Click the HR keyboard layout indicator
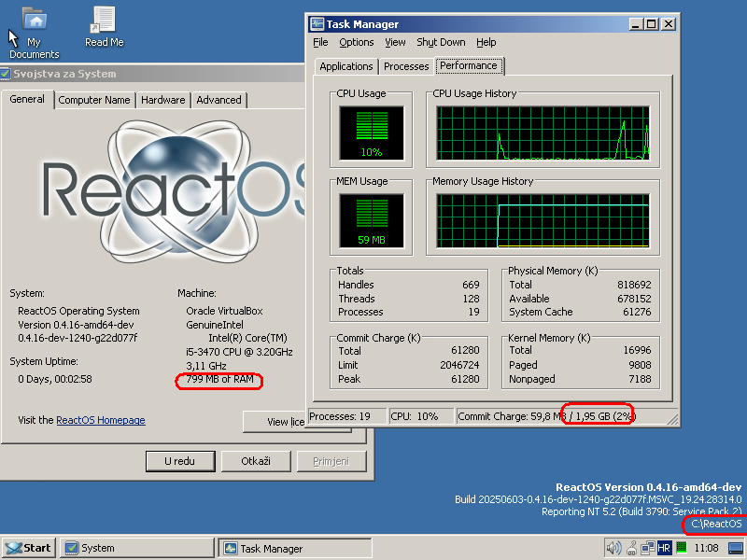Viewport: 747px width, 560px height. pos(664,548)
